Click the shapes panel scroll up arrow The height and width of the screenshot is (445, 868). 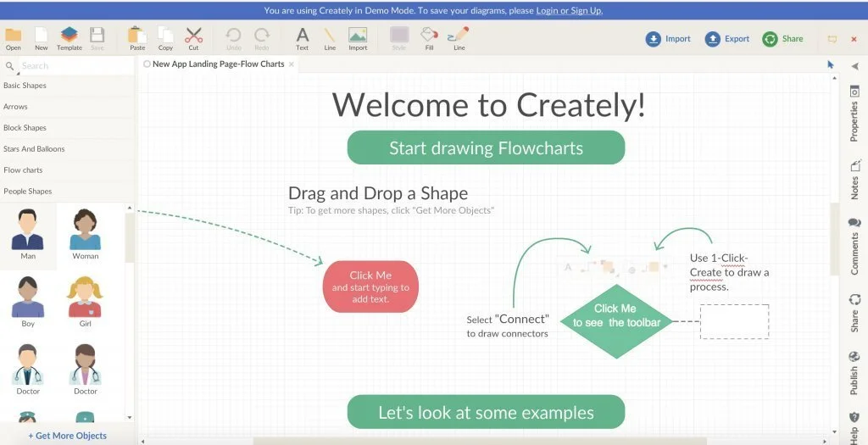point(130,209)
